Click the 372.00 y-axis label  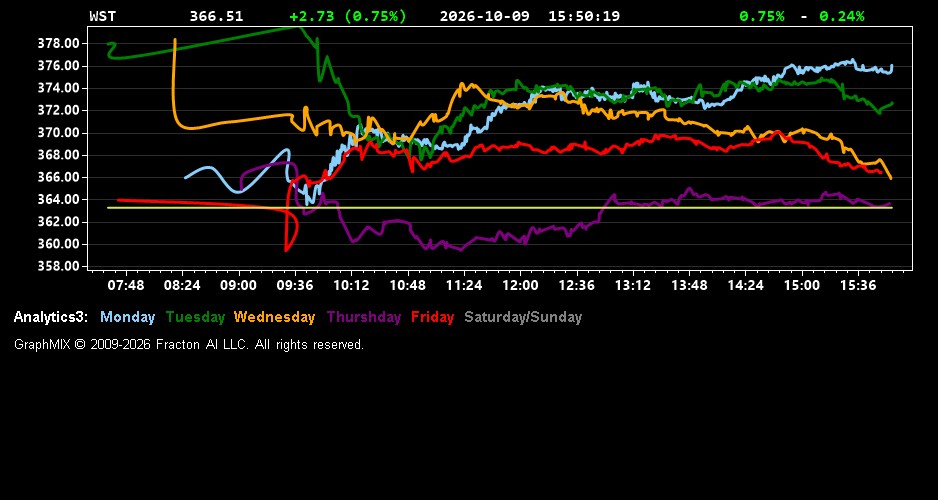[x=58, y=110]
